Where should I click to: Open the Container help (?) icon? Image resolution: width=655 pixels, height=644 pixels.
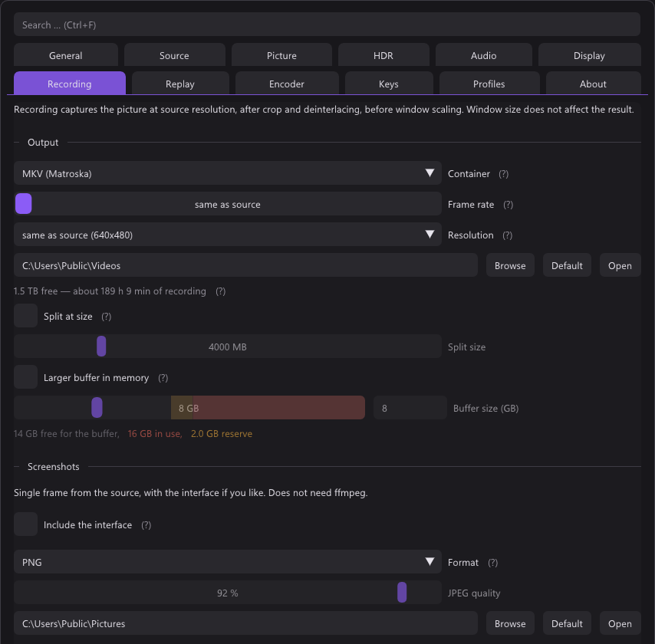(x=503, y=174)
